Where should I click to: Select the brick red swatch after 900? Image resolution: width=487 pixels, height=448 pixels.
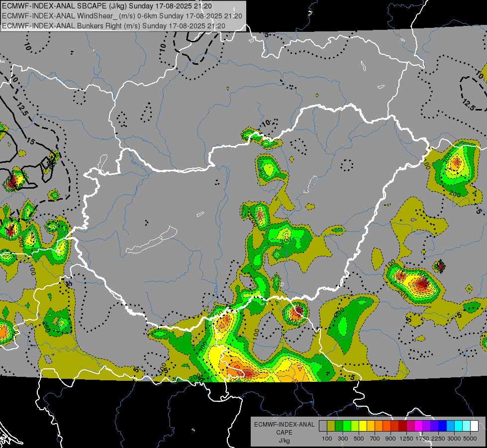tap(395, 426)
